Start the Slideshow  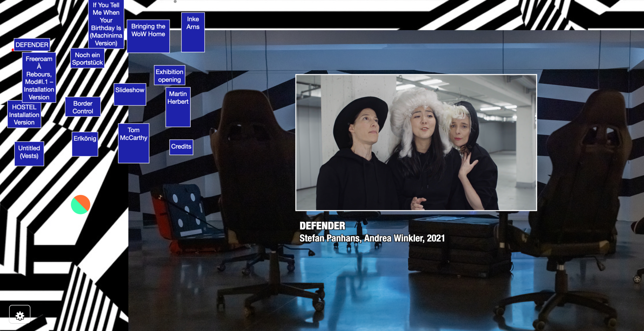coord(130,94)
